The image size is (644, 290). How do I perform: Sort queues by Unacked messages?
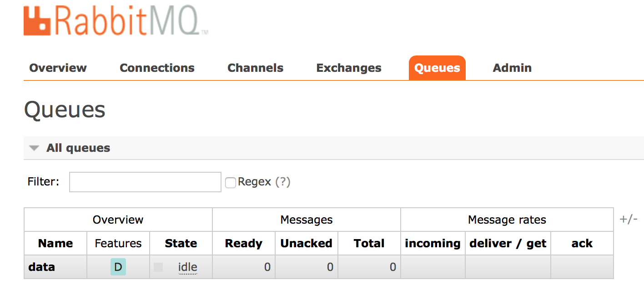[x=307, y=244]
